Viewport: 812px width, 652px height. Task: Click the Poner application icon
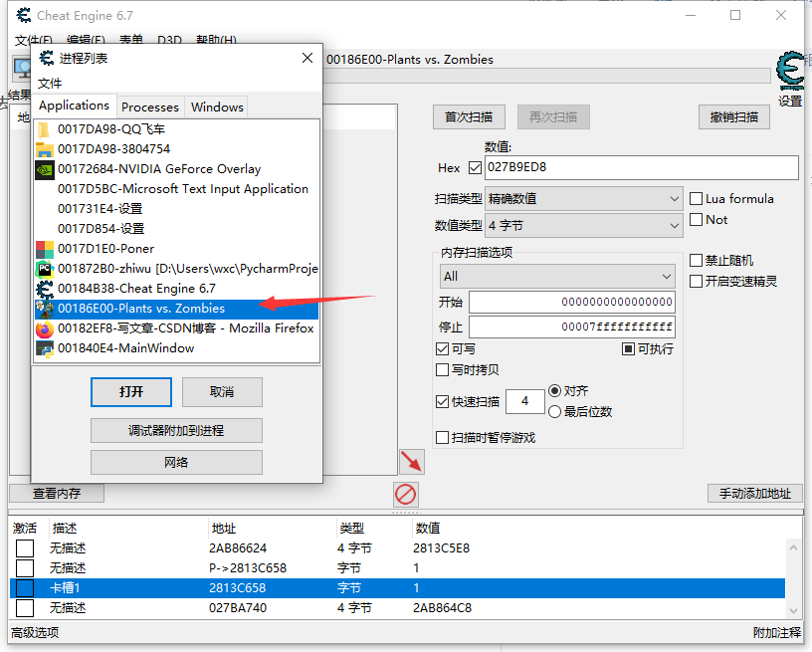coord(45,249)
